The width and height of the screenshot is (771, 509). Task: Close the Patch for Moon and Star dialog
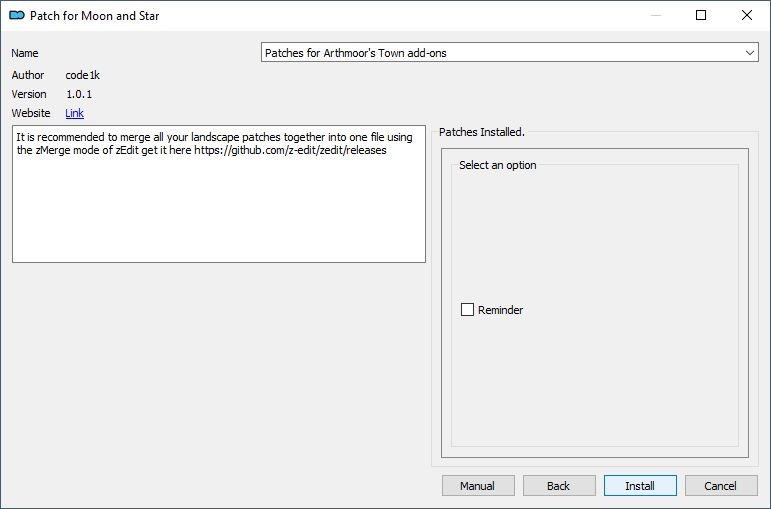[x=746, y=15]
